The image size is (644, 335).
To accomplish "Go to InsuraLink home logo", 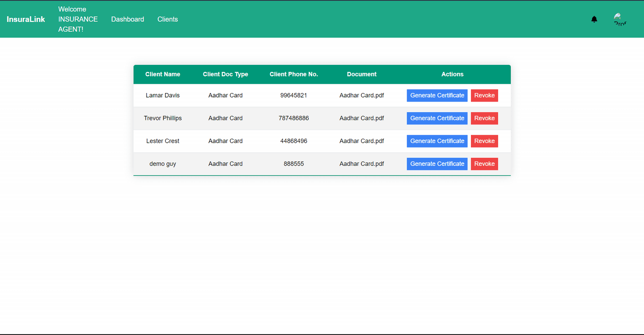I will click(26, 19).
